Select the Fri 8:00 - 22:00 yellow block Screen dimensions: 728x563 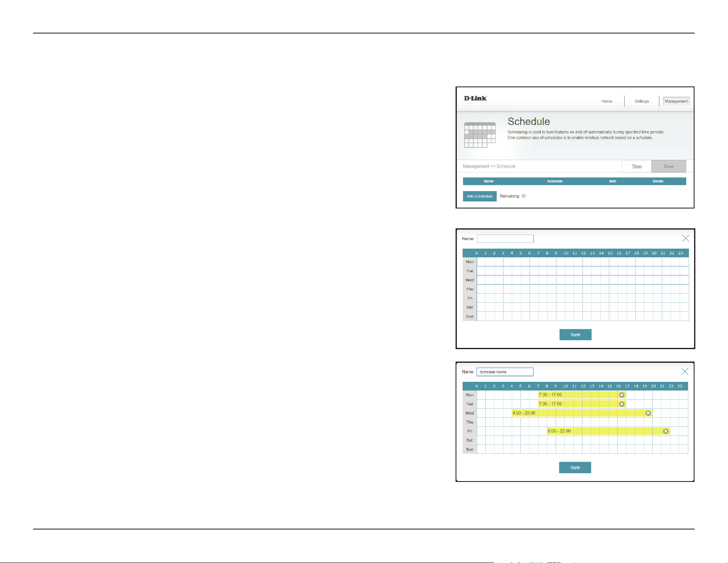[x=608, y=431]
